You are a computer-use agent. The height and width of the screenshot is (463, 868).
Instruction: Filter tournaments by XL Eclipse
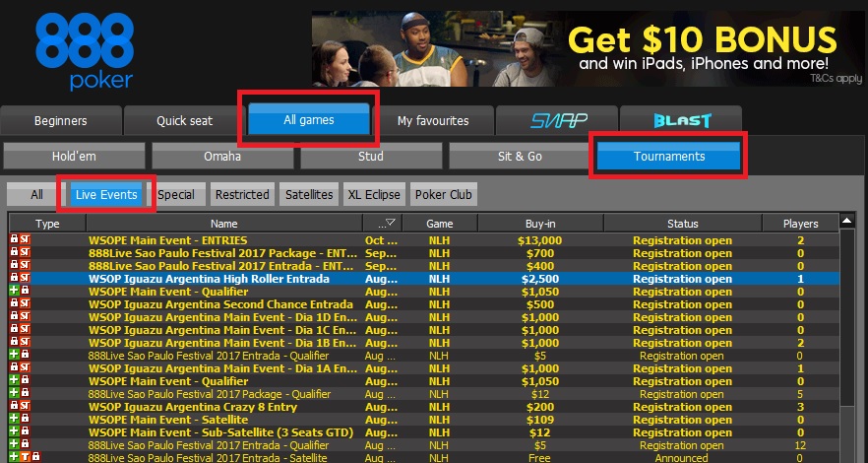click(374, 195)
